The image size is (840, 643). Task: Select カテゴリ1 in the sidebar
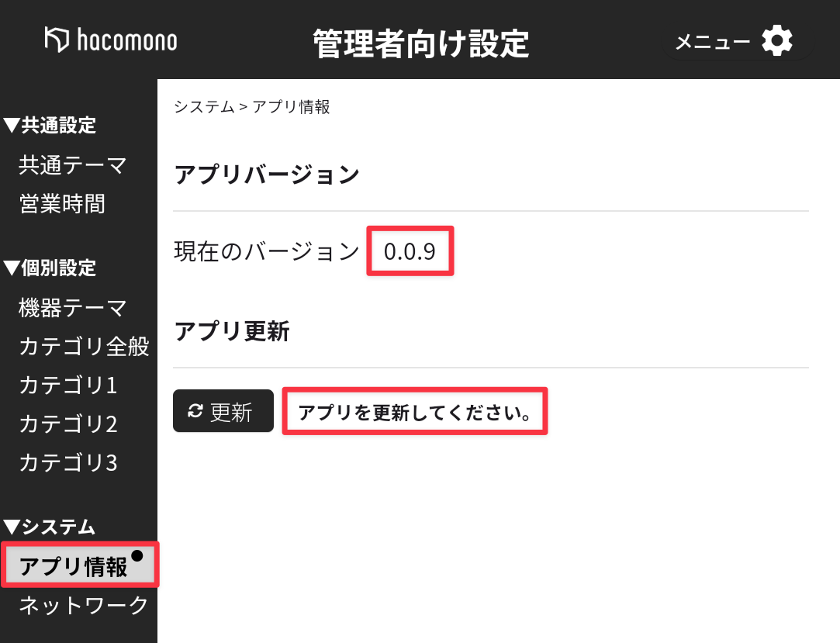68,385
